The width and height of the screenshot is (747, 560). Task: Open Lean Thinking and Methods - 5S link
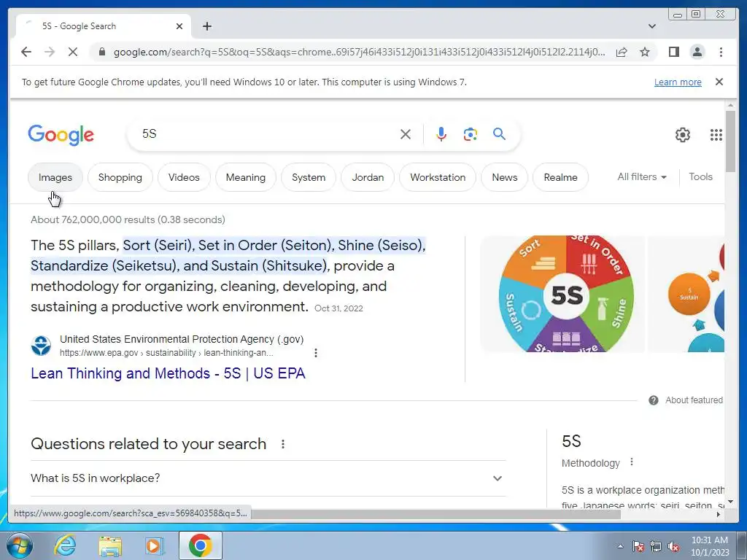click(168, 373)
